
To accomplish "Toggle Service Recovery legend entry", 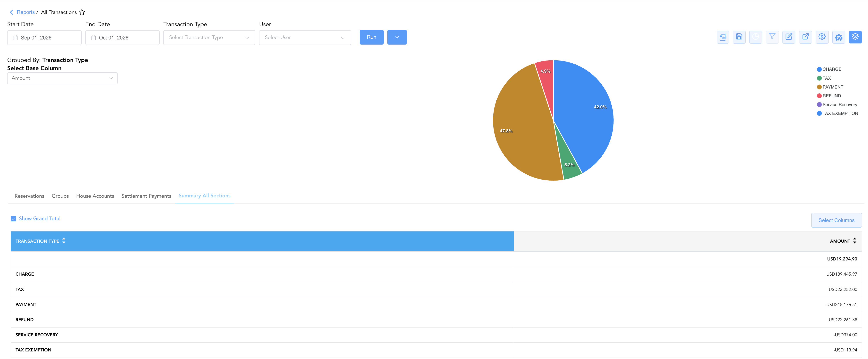I will [837, 105].
